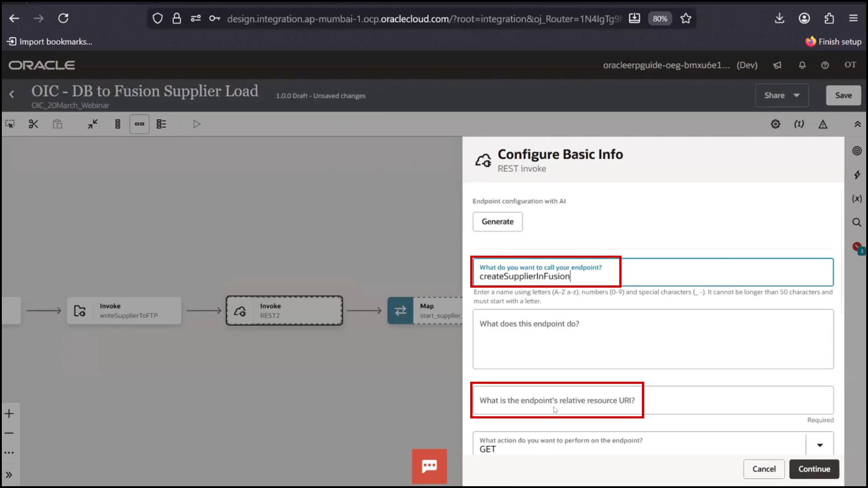Open Invokes lightning bolt icon in sidebar
This screenshot has width=868, height=488.
(x=857, y=175)
